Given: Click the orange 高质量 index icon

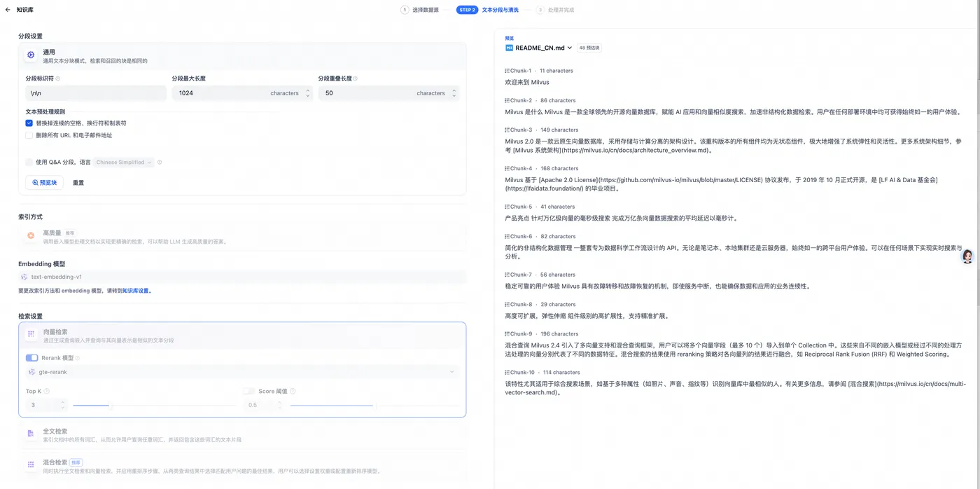Looking at the screenshot, I should (31, 235).
